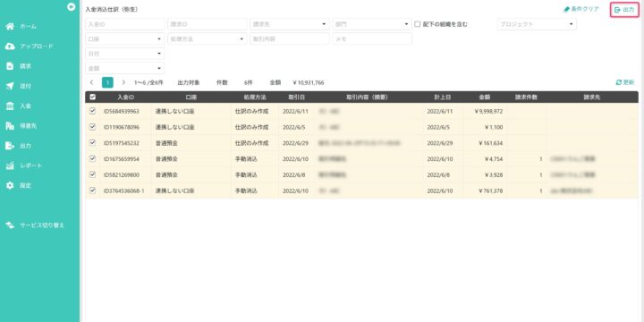This screenshot has width=644, height=322.
Task: Open the 口座 filter dropdown
Action: 125,39
